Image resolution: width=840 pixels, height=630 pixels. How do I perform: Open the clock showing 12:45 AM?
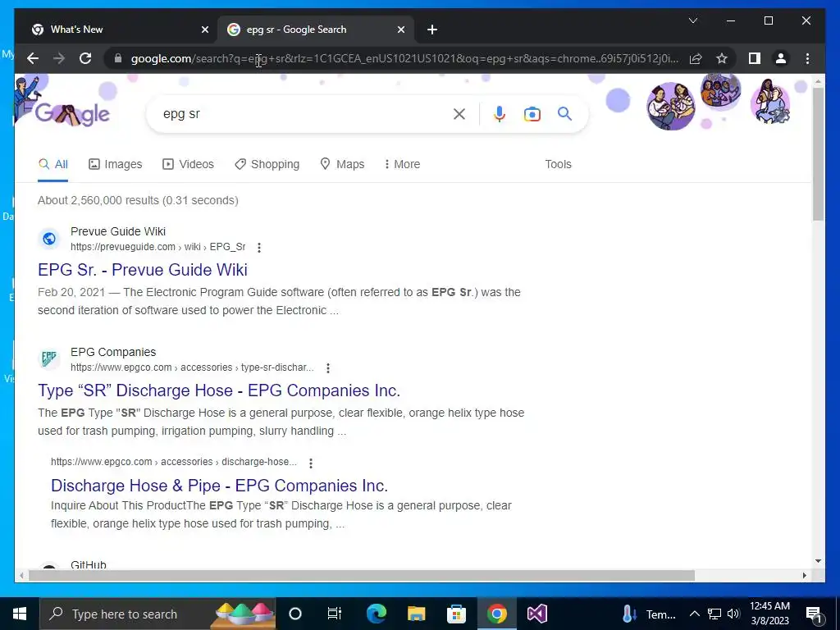[769, 614]
